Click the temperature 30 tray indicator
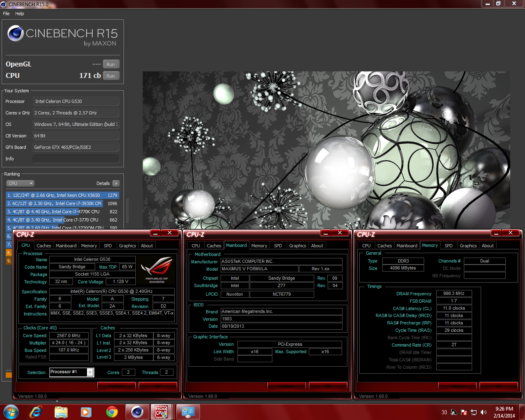Viewport: 525px width, 420px height. pos(444,412)
